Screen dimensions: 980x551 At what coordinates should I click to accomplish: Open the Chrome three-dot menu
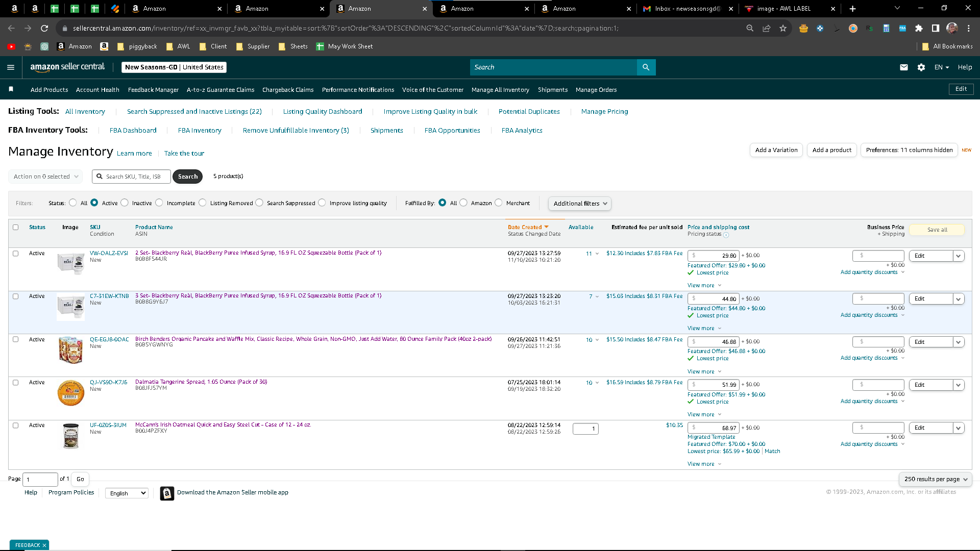click(x=969, y=29)
